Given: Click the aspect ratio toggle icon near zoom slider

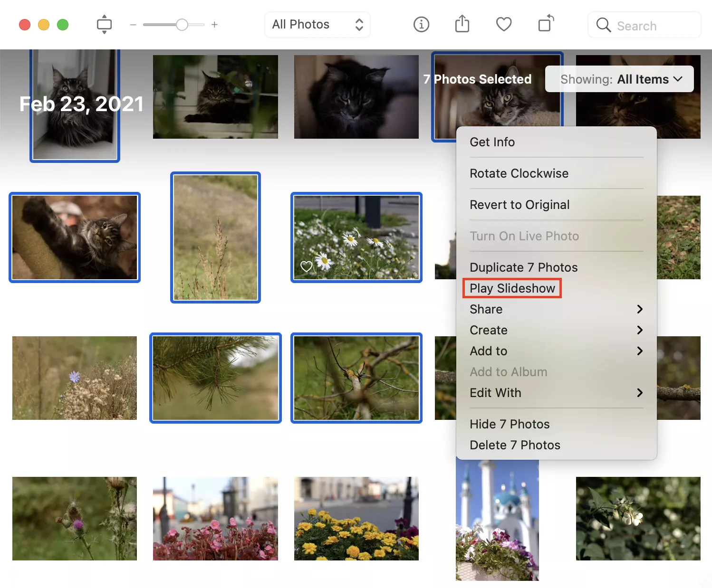Looking at the screenshot, I should 104,25.
